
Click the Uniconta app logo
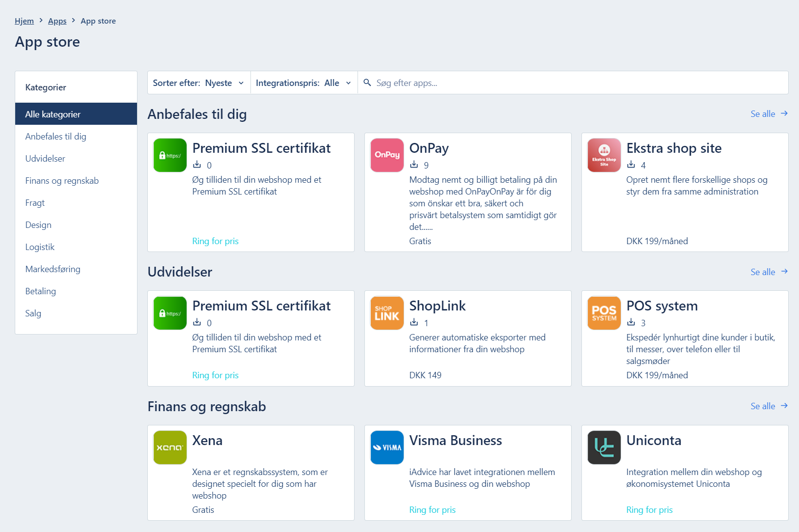604,448
